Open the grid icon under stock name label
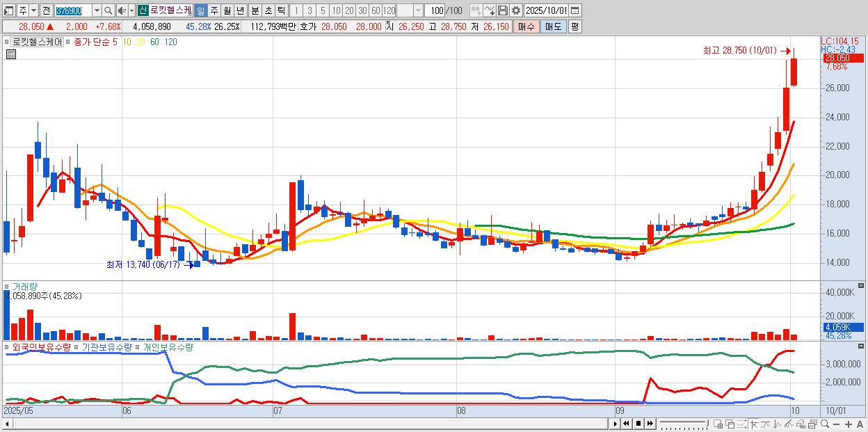Screen dimensions: 868x432 pyautogui.click(x=10, y=54)
